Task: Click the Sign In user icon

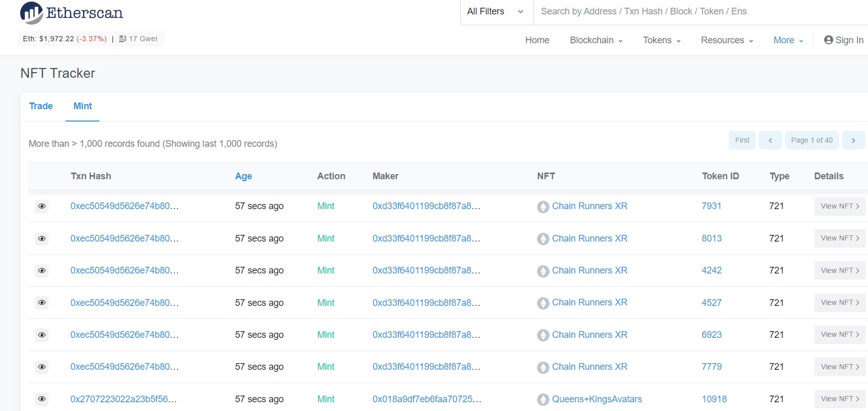Action: pyautogui.click(x=828, y=40)
